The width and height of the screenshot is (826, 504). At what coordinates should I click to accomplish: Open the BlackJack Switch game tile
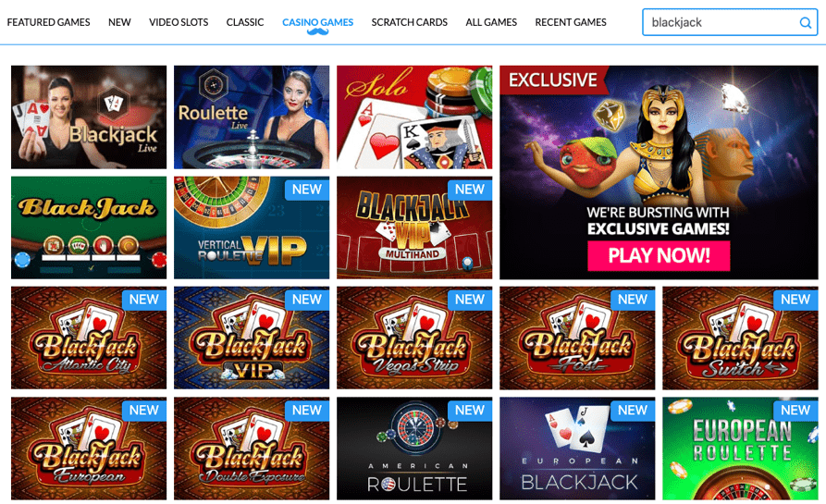(x=740, y=338)
